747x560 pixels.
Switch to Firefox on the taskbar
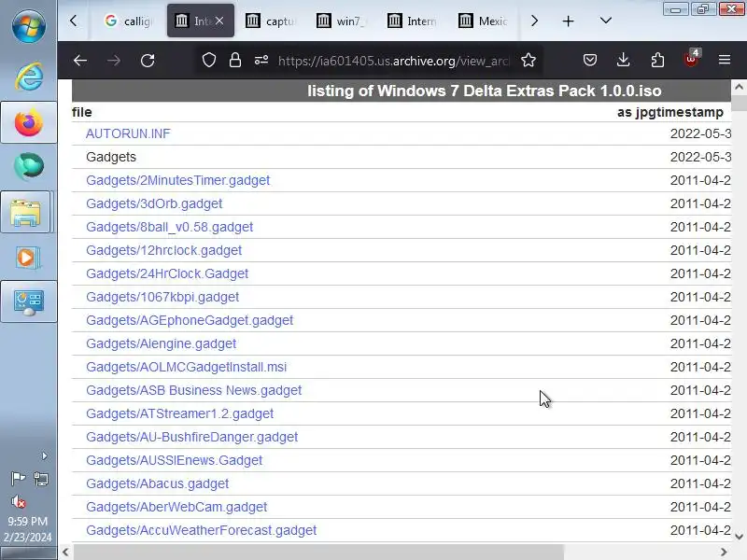tap(29, 123)
